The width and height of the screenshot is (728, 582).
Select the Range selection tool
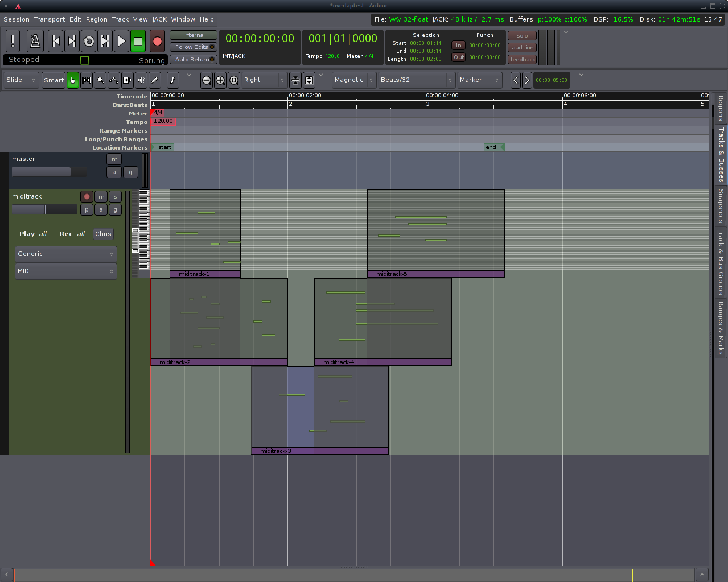[87, 80]
